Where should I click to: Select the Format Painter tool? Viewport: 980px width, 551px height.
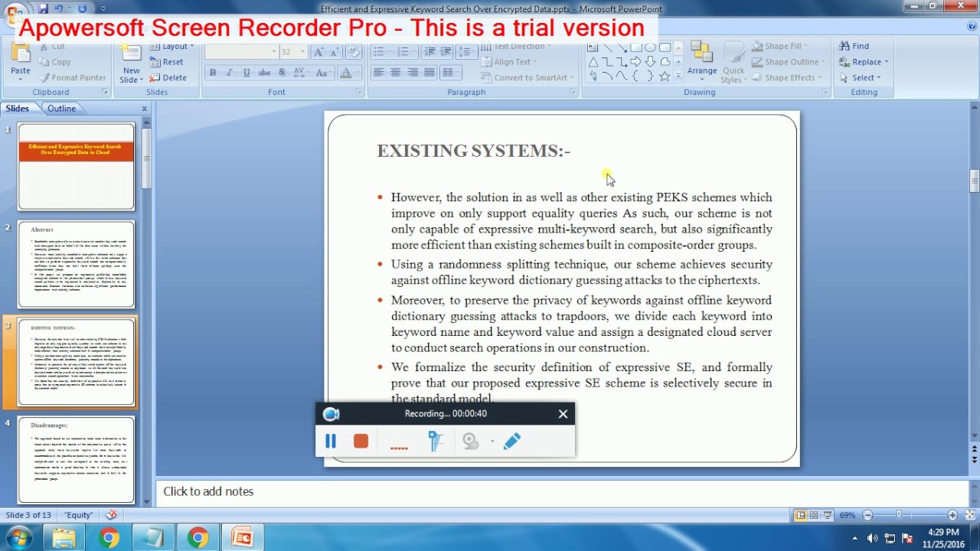(x=73, y=77)
